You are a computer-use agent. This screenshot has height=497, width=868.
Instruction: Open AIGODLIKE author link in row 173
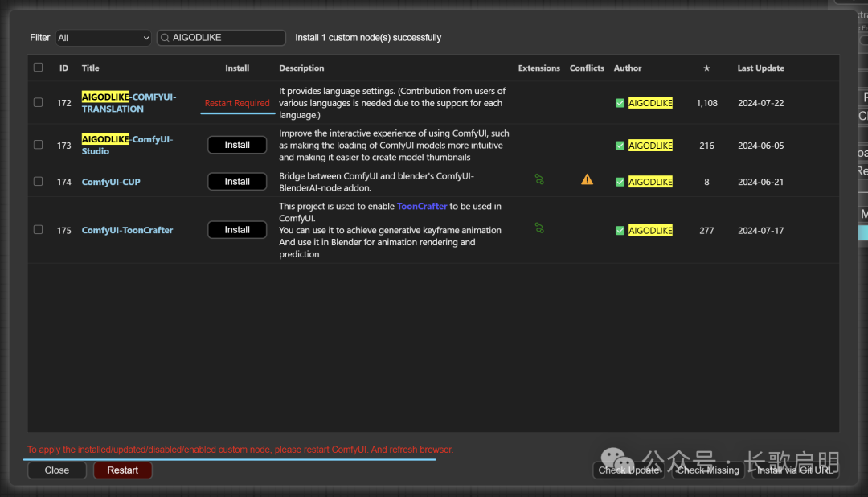[x=650, y=146]
